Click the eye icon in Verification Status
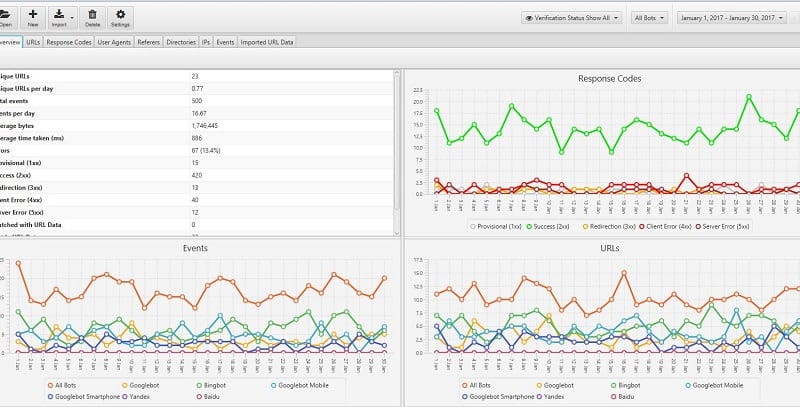This screenshot has width=800, height=407. click(x=530, y=18)
